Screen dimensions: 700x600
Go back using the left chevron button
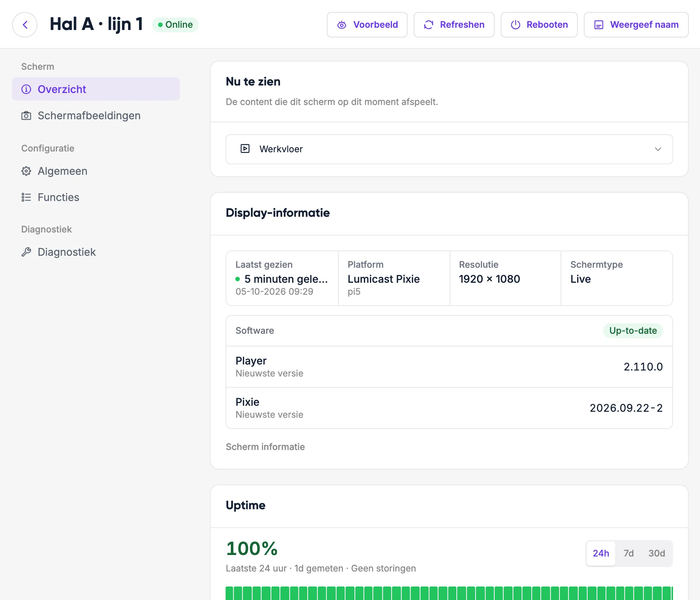[25, 25]
